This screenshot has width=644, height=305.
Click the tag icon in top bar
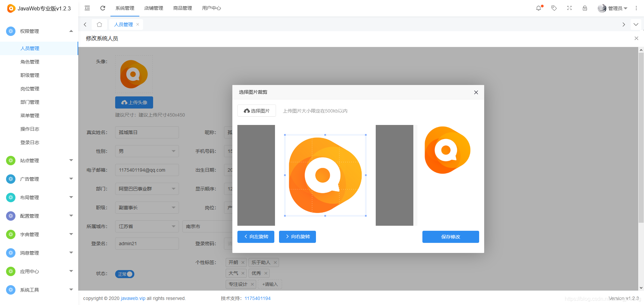point(554,8)
